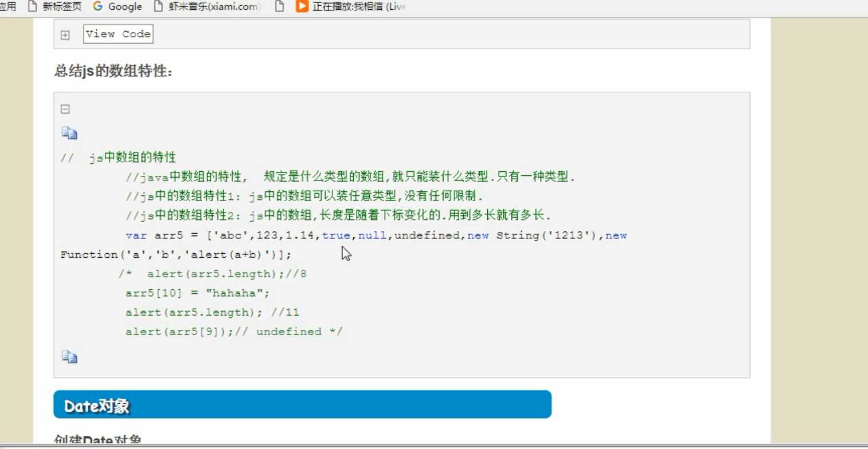
Task: Click the // js中数组的特性 comment line
Action: coord(118,157)
